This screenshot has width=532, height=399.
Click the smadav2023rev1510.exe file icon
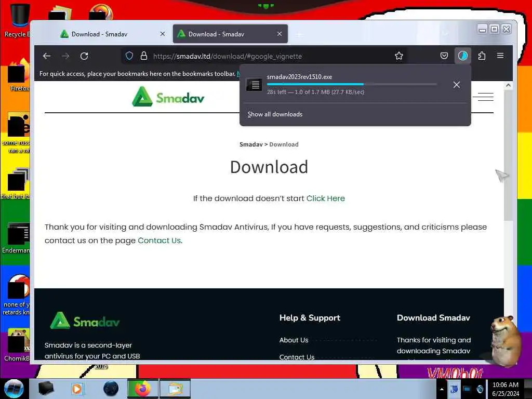[x=254, y=85]
